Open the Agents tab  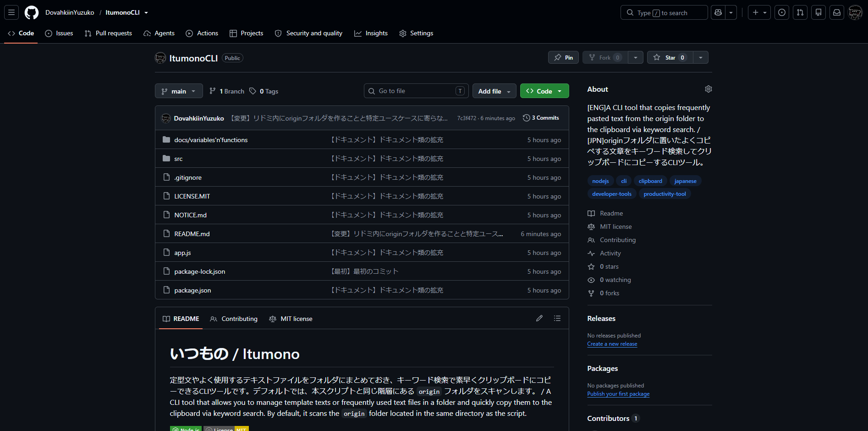click(x=159, y=33)
